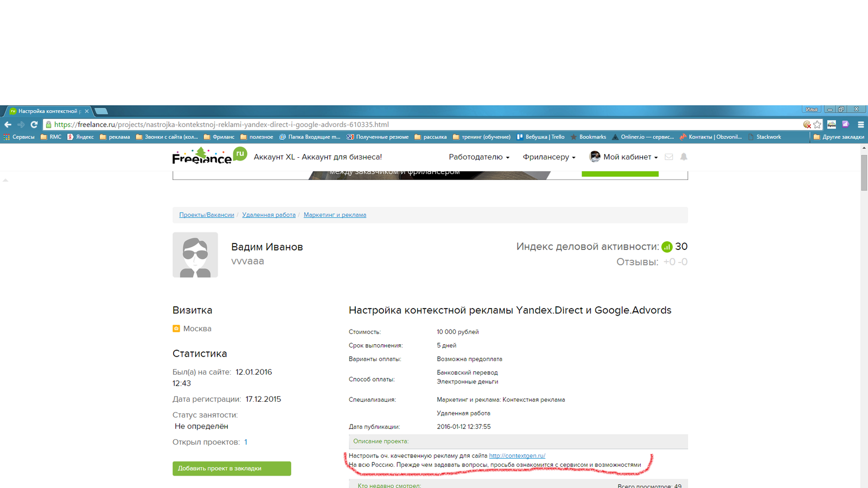
Task: Open the site messages envelope icon
Action: 669,157
